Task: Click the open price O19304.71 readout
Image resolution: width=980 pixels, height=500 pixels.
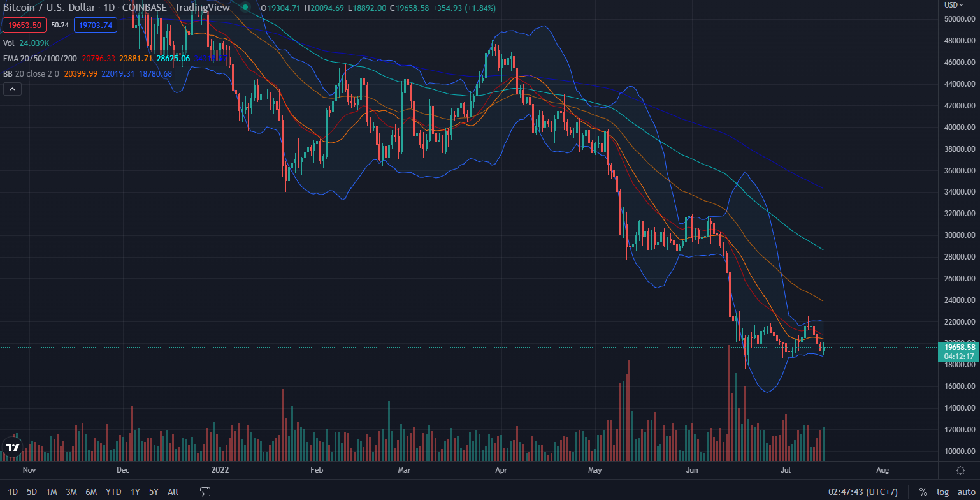Action: coord(280,8)
